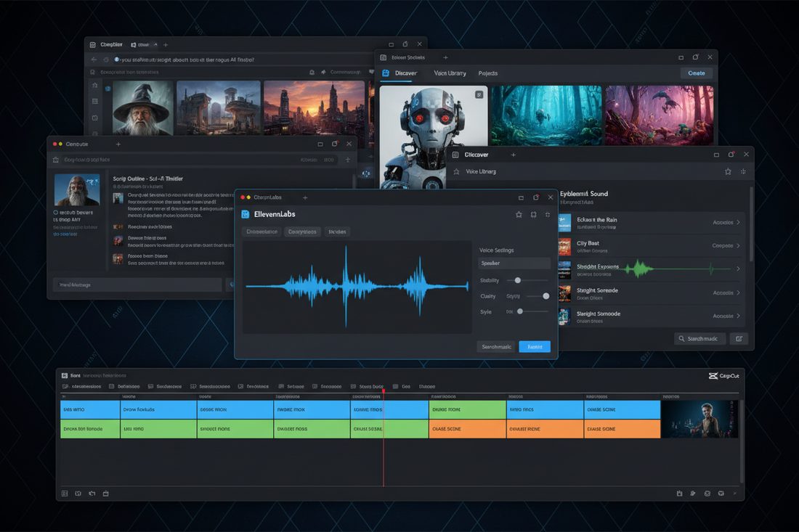Select the leftmost tab under ElevenLabs title
The width and height of the screenshot is (799, 532).
pos(262,232)
